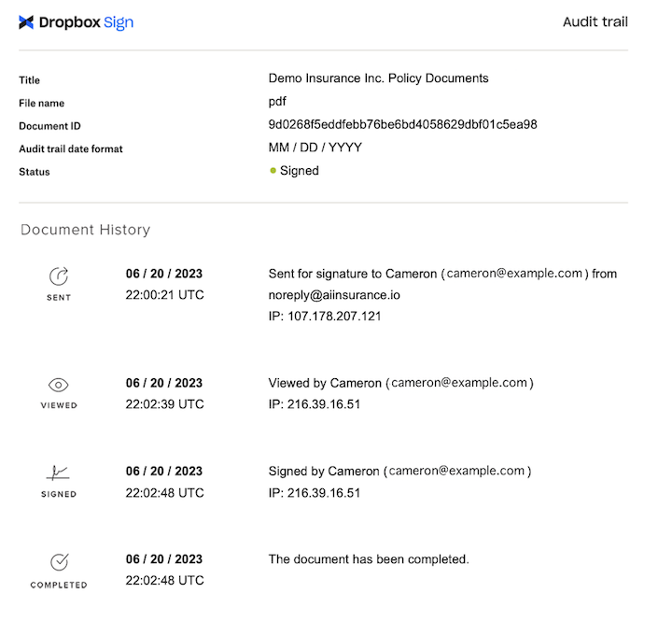
Task: Click the Audit trail heading
Action: [595, 21]
